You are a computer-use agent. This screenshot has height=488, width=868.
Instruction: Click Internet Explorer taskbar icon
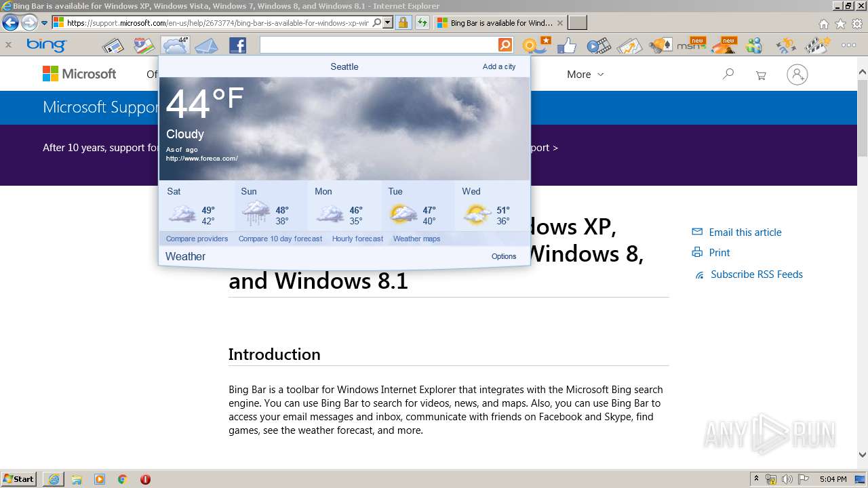tap(54, 479)
